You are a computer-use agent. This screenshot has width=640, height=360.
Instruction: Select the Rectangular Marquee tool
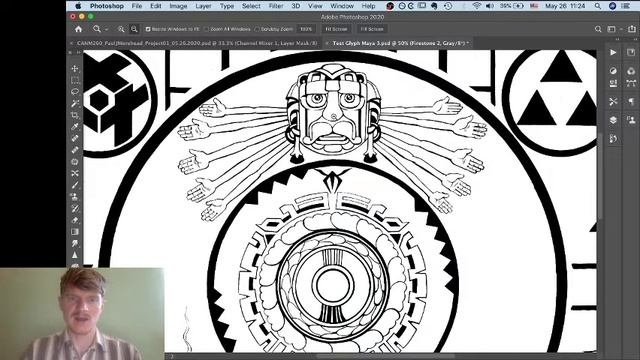click(x=75, y=80)
